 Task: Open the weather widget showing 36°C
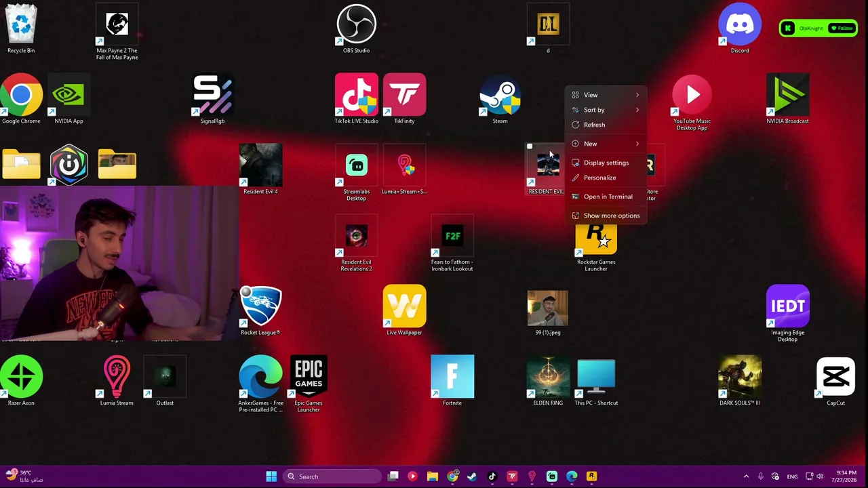25,476
